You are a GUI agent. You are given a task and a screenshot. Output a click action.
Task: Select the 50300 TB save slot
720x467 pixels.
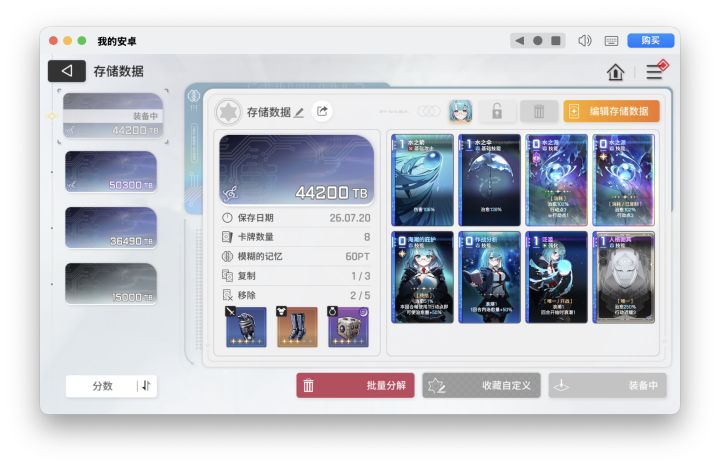click(111, 172)
